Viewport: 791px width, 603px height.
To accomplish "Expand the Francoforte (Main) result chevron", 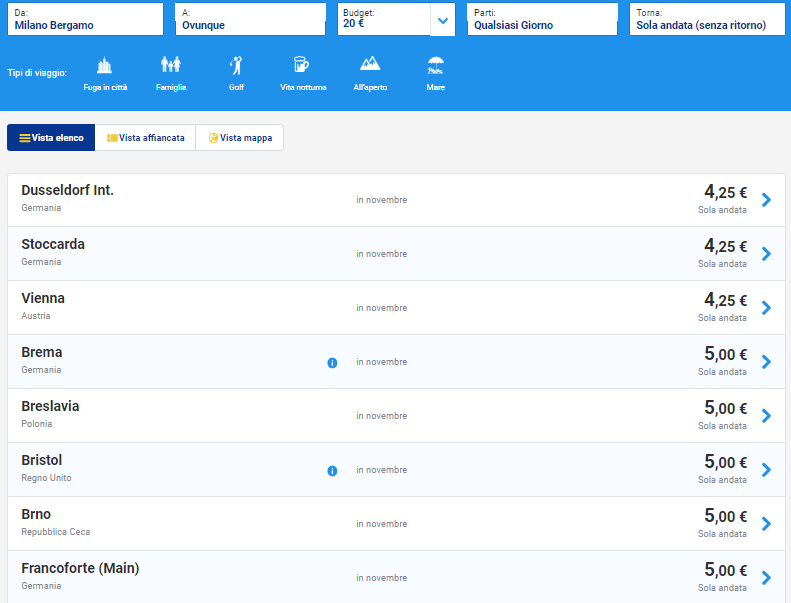I will click(766, 577).
